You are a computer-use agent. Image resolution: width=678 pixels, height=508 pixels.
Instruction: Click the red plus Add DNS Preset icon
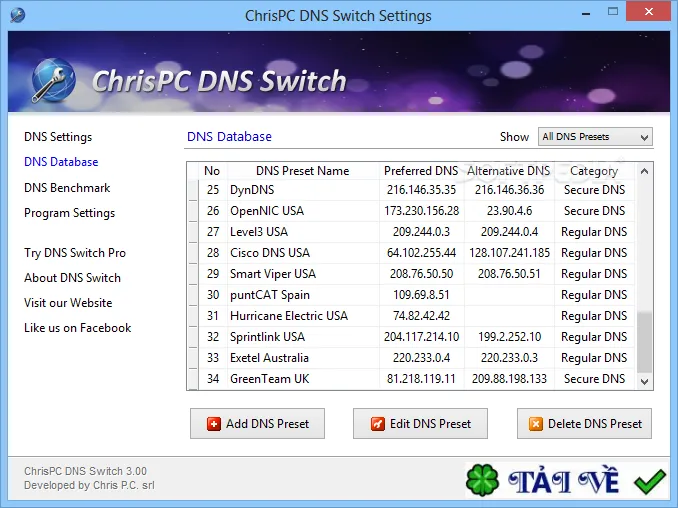pos(214,424)
